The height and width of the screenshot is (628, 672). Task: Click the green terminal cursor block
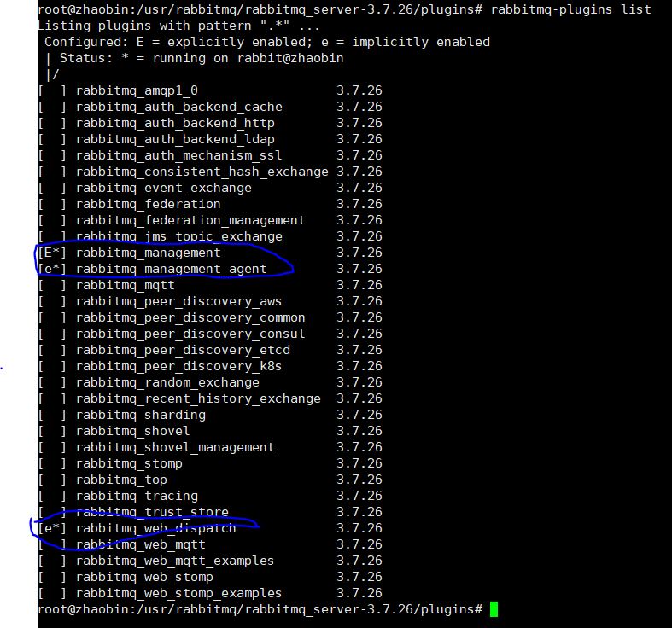click(x=494, y=609)
